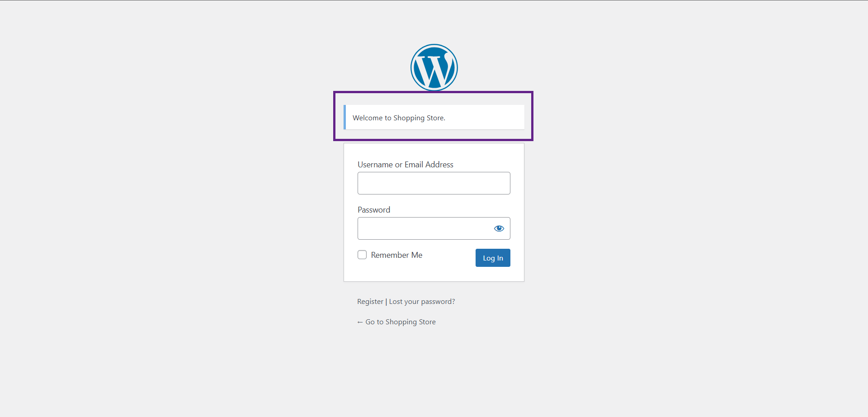Open the Register link
This screenshot has height=417, width=868.
click(x=370, y=302)
